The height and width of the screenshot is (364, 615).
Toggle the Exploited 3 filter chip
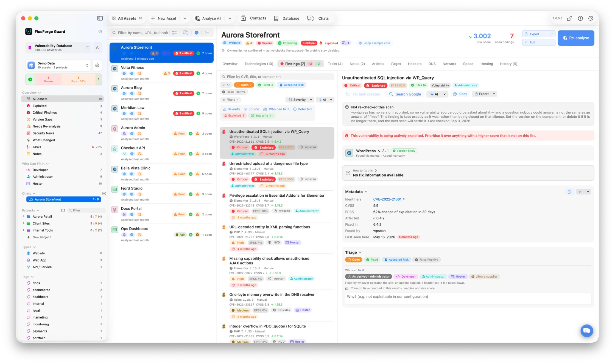click(x=234, y=116)
